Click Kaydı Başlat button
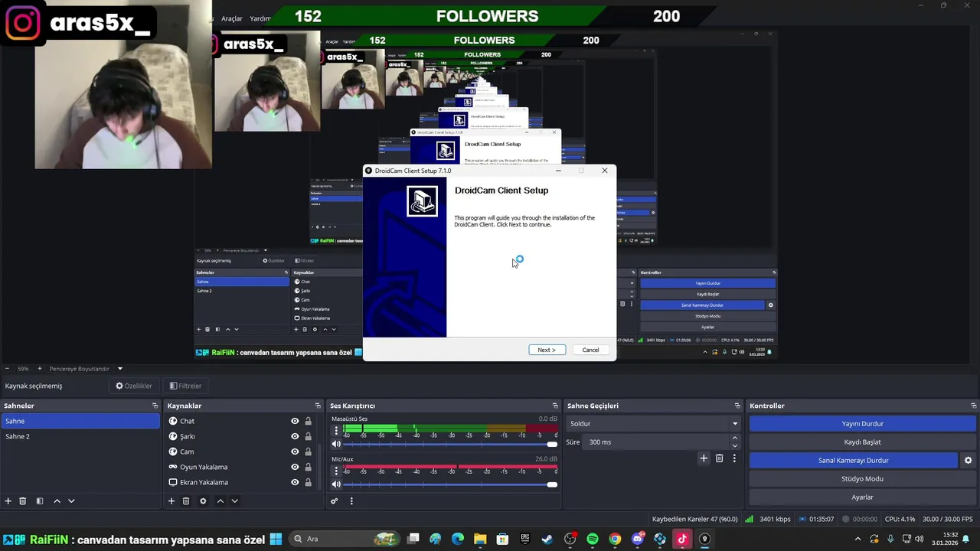Screen dimensions: 980x551 (x=862, y=442)
